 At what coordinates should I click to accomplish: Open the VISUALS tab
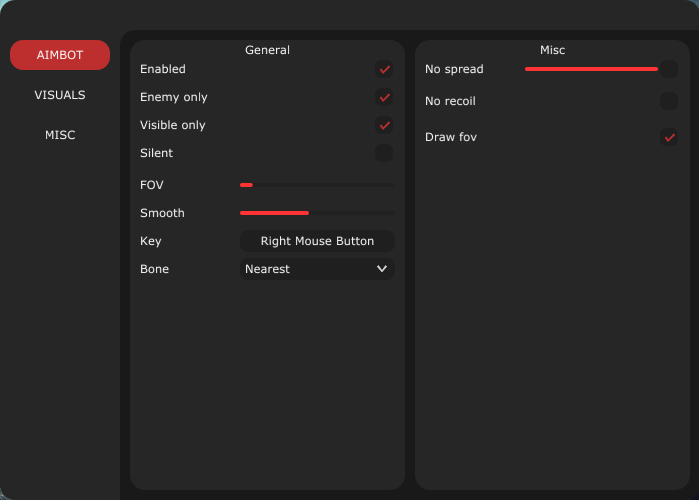pos(60,95)
